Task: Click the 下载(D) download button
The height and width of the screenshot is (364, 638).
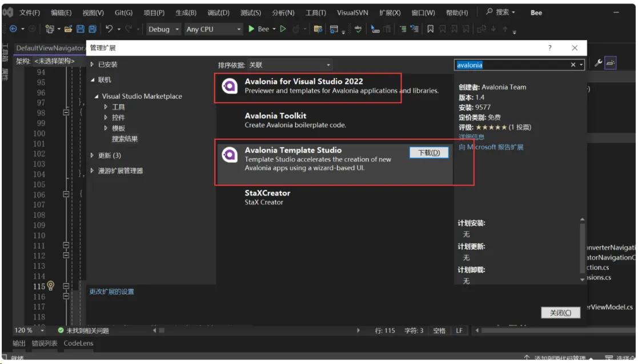Action: 429,152
